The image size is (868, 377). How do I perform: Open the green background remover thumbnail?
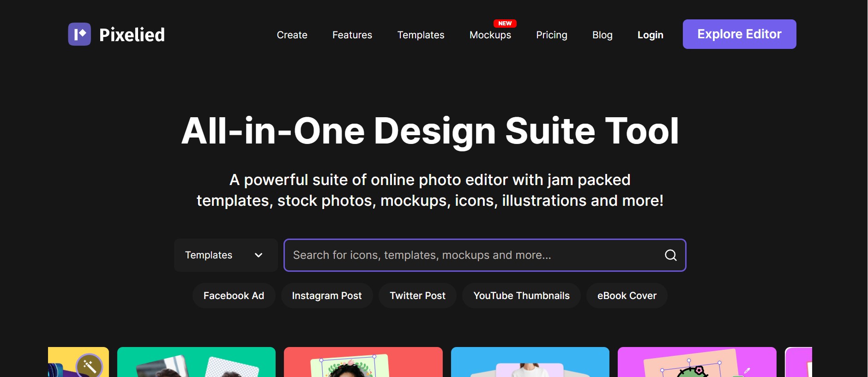[x=196, y=362]
